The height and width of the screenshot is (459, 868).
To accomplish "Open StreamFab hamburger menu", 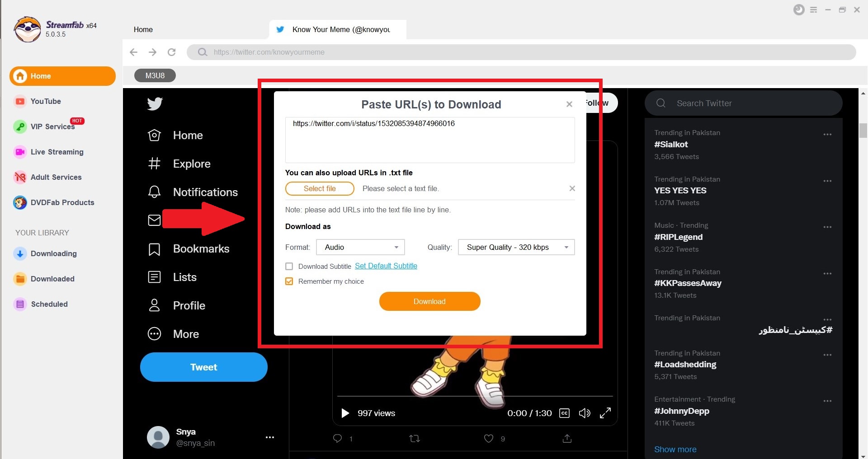I will 813,9.
